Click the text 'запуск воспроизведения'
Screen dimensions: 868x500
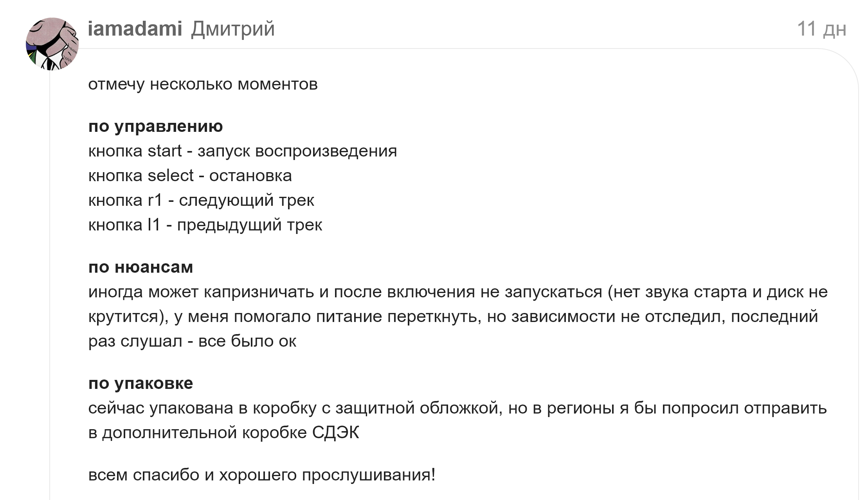point(297,151)
